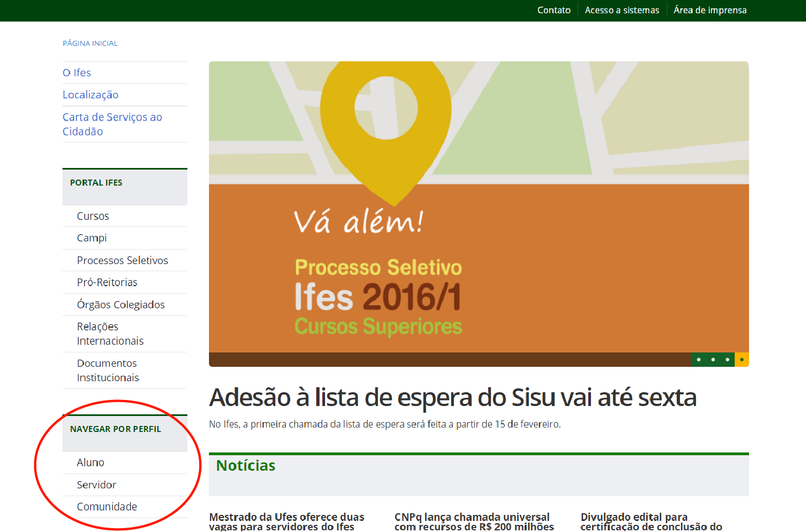Navigate by profile as Aluno
Image resolution: width=806 pixels, height=532 pixels.
(89, 462)
